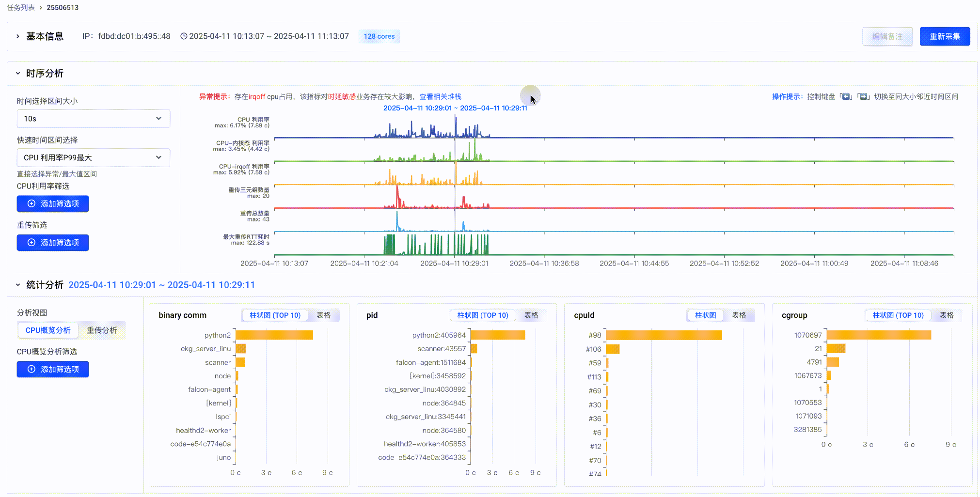Open the 10s time interval size dropdown
The height and width of the screenshot is (497, 980).
tap(93, 119)
